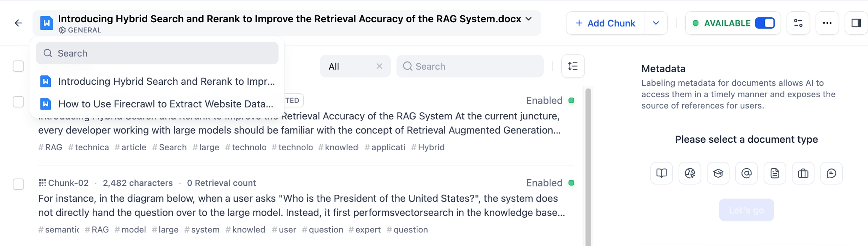Open the segmentation settings sliders icon
Viewport: 868px width, 246px height.
798,23
